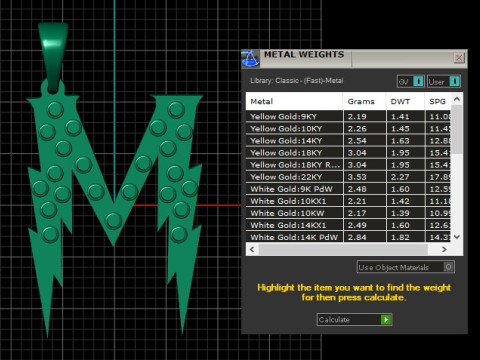Click the 2.21 grams value for 10KX1
Screen dimensions: 480x360
pyautogui.click(x=357, y=201)
